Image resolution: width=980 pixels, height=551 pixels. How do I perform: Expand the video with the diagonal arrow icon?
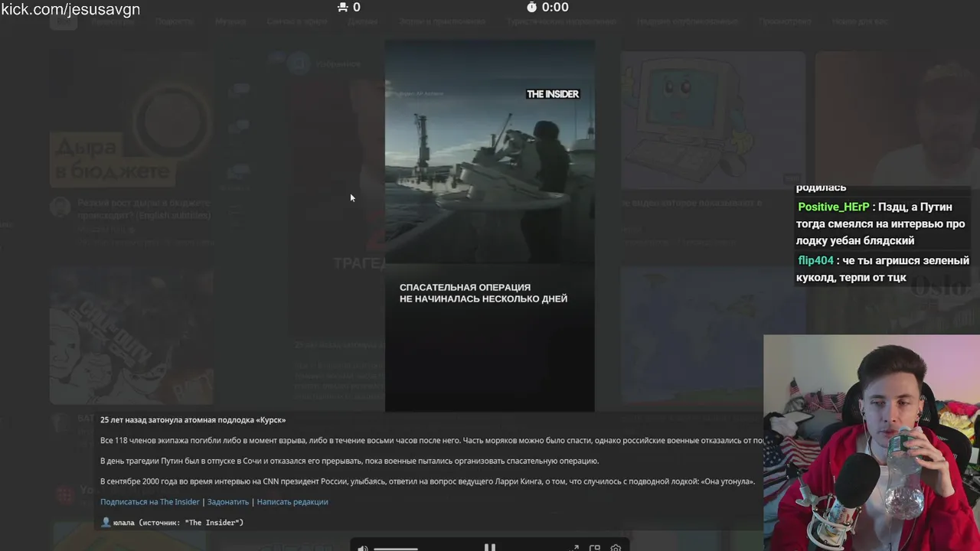(x=575, y=547)
